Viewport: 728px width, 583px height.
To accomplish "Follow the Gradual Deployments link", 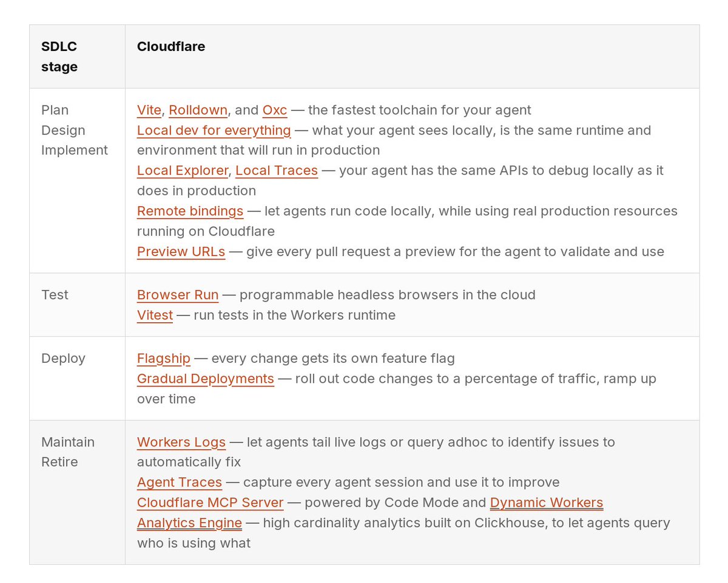I will click(206, 379).
